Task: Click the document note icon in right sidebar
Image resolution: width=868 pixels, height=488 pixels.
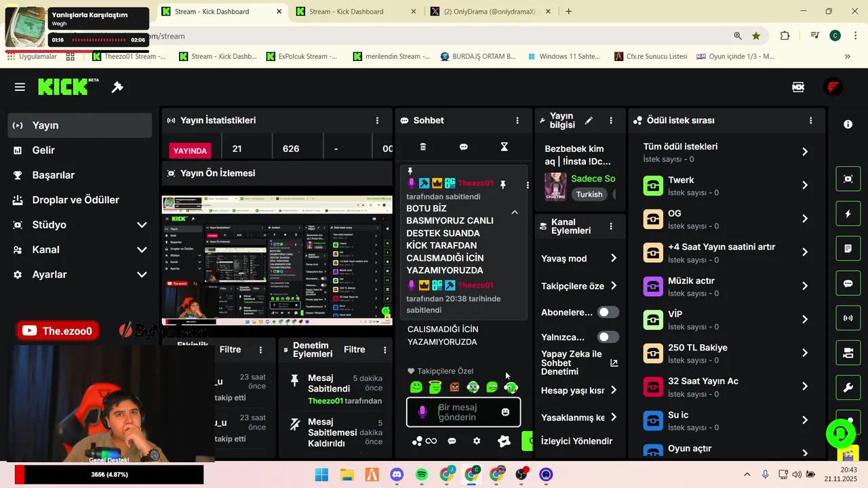Action: click(848, 249)
